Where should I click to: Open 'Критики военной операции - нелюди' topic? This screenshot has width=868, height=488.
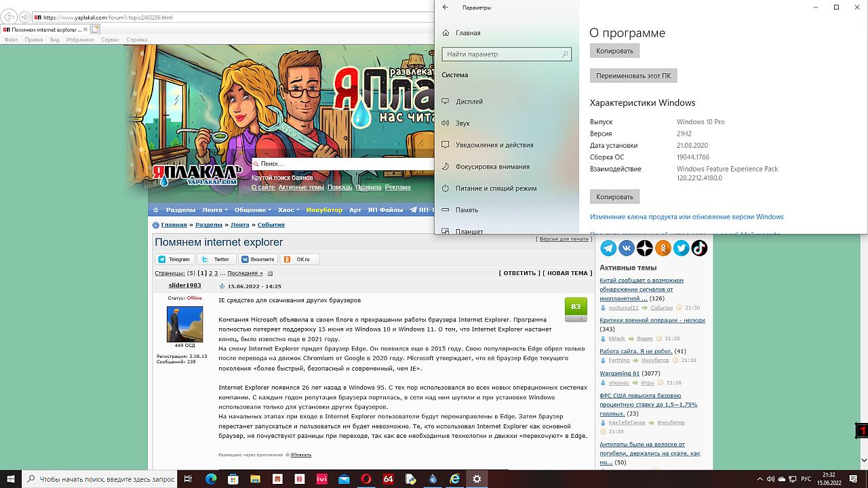tap(652, 320)
